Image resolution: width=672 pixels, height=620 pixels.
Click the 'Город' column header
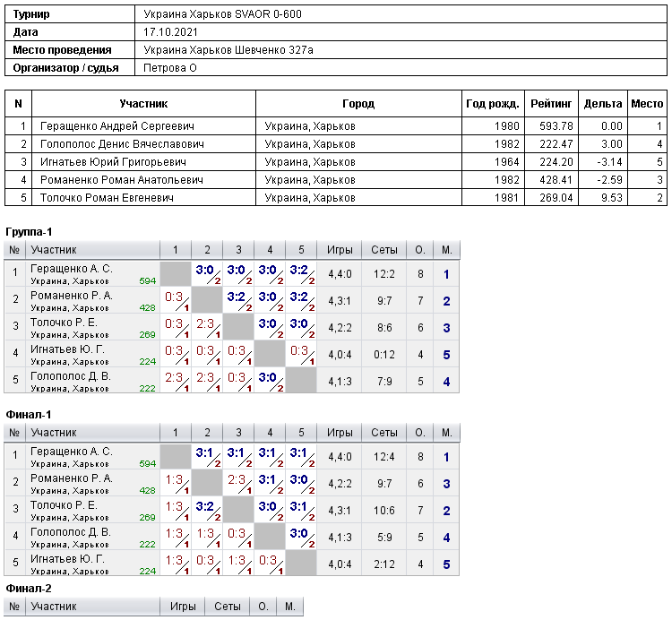(358, 104)
